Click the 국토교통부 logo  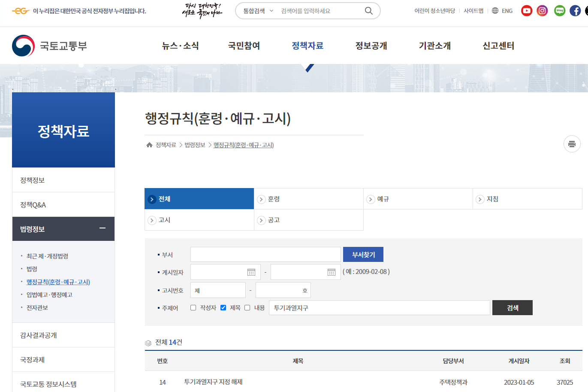click(50, 46)
